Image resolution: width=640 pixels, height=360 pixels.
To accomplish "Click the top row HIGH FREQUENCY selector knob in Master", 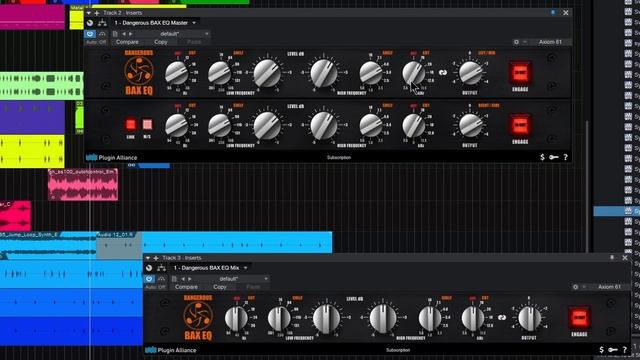I will coord(371,73).
